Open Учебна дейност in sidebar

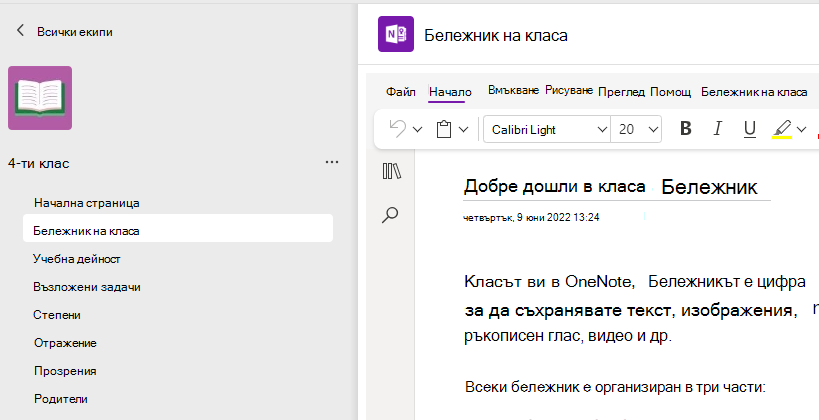(x=77, y=259)
